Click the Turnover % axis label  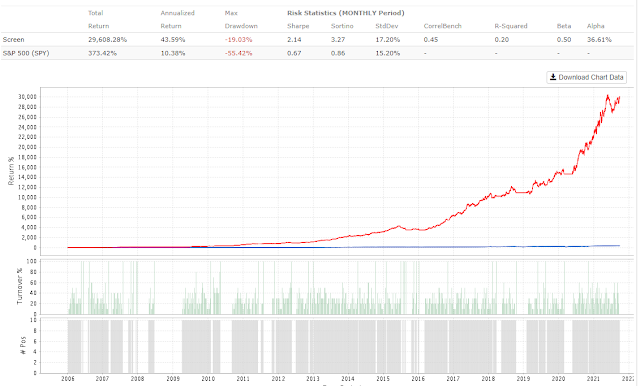(19, 286)
